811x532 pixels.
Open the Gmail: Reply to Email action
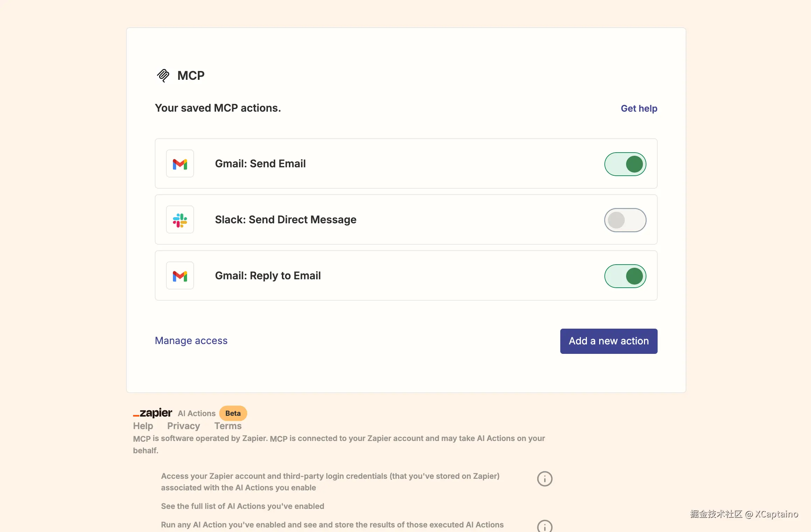click(268, 276)
